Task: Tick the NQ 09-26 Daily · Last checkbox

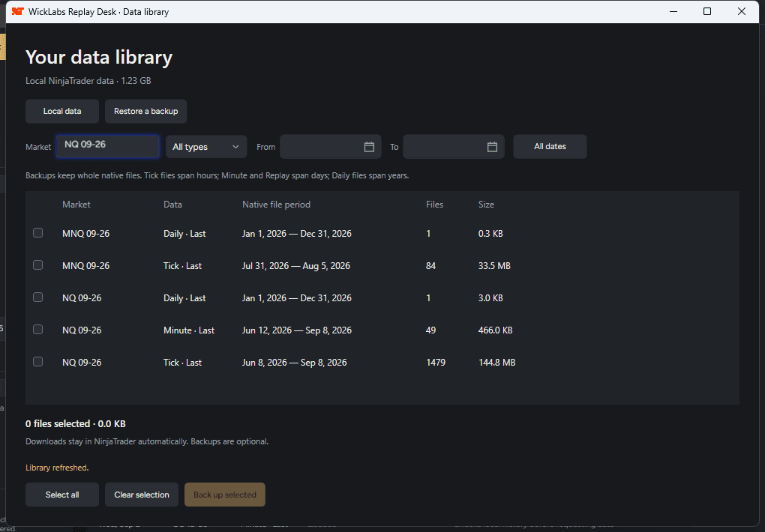Action: click(37, 297)
